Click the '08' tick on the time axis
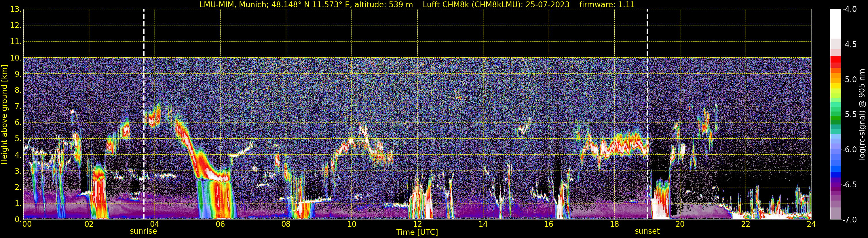 286,224
